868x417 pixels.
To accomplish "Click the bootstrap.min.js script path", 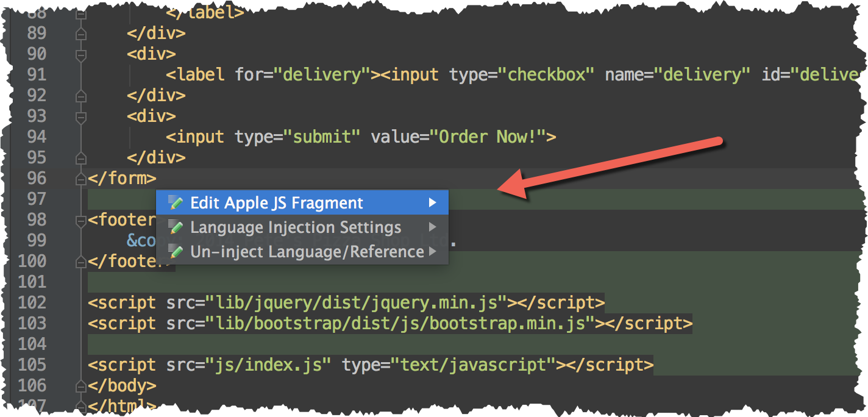I will pos(400,323).
